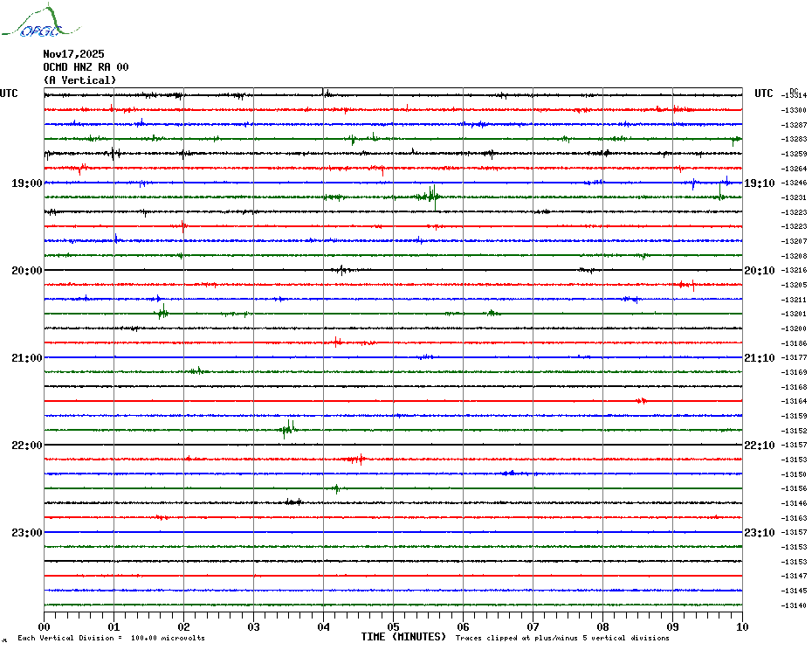812x650 pixels.
Task: Click the 19:00 time label on left
Action: click(x=26, y=183)
